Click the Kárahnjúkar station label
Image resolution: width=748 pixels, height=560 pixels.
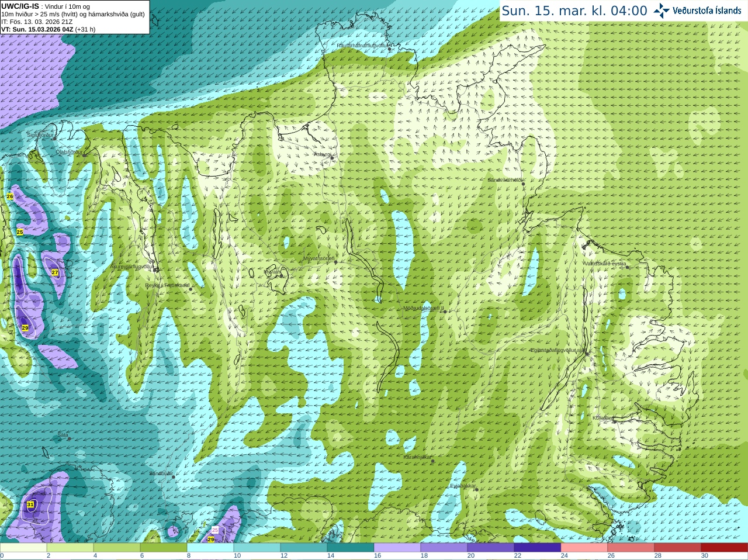pos(418,457)
